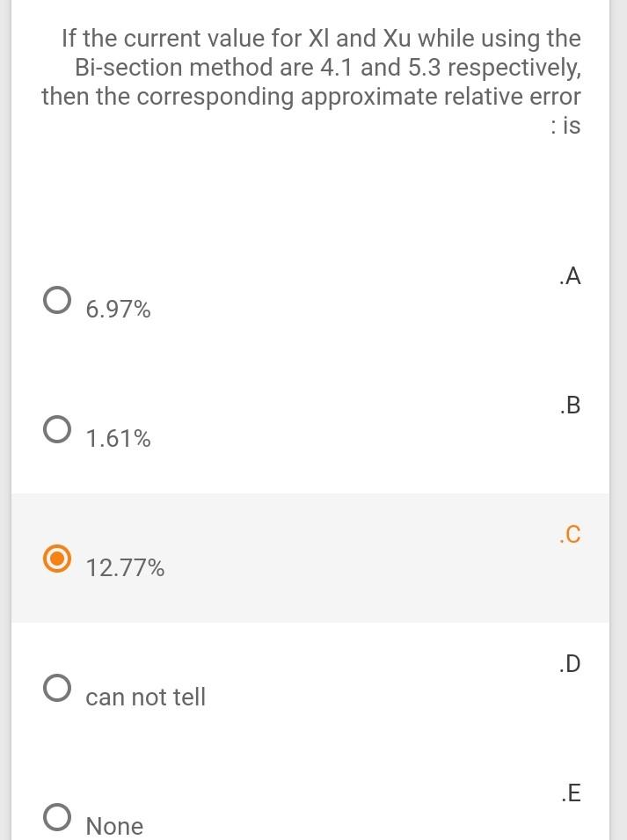
Task: Click the .D option letter
Action: 569,663
